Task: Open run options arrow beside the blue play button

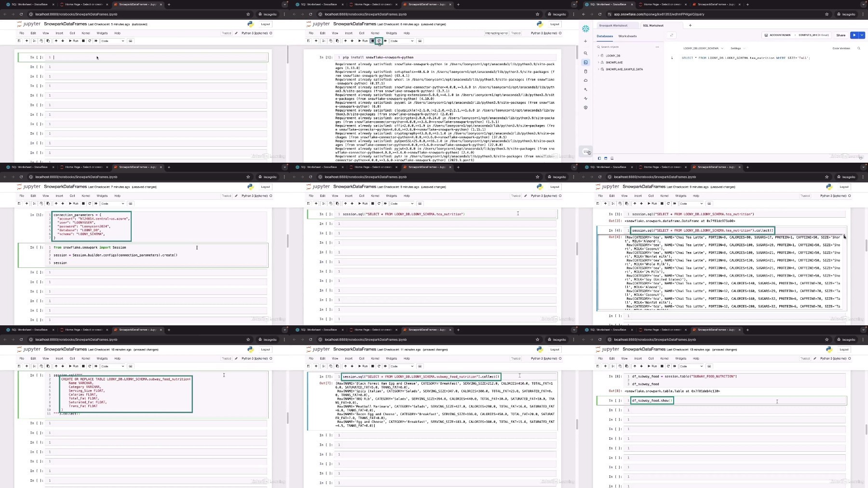Action: (862, 35)
